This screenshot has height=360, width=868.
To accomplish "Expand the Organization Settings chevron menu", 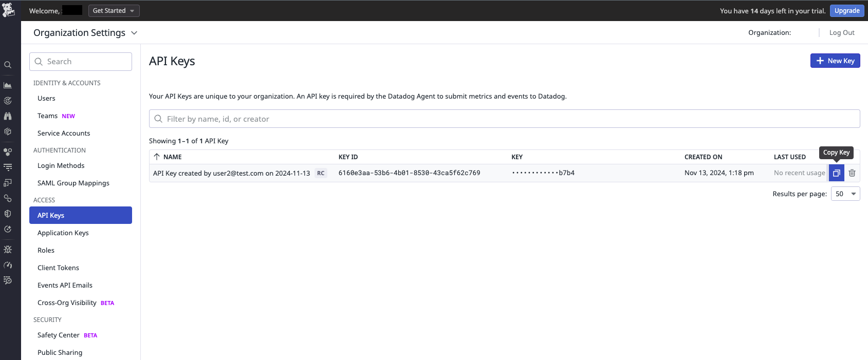I will (134, 33).
